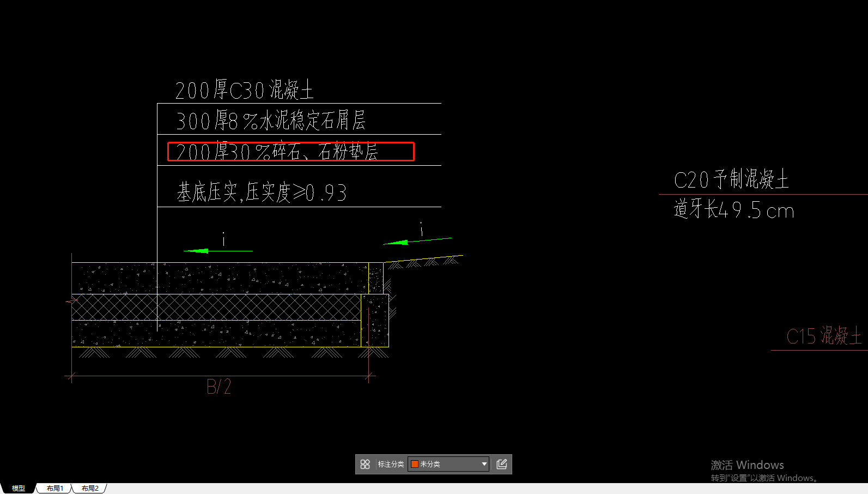Open the 未分类 category dropdown
868x494 pixels.
coord(448,464)
